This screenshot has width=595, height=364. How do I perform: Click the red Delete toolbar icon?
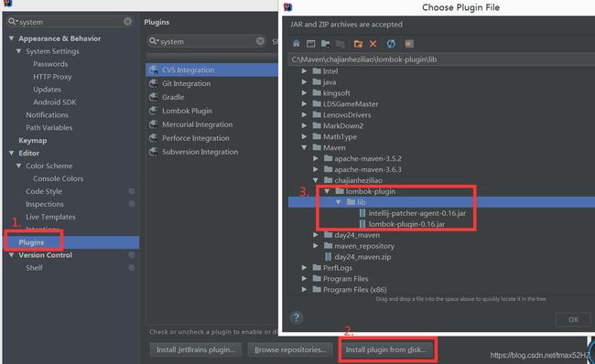click(373, 44)
